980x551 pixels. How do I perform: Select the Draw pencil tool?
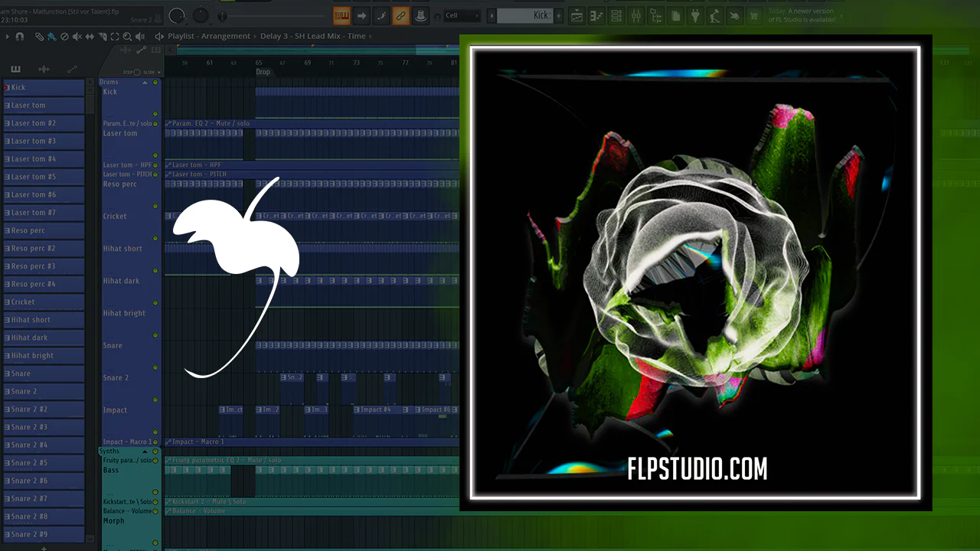[x=39, y=36]
